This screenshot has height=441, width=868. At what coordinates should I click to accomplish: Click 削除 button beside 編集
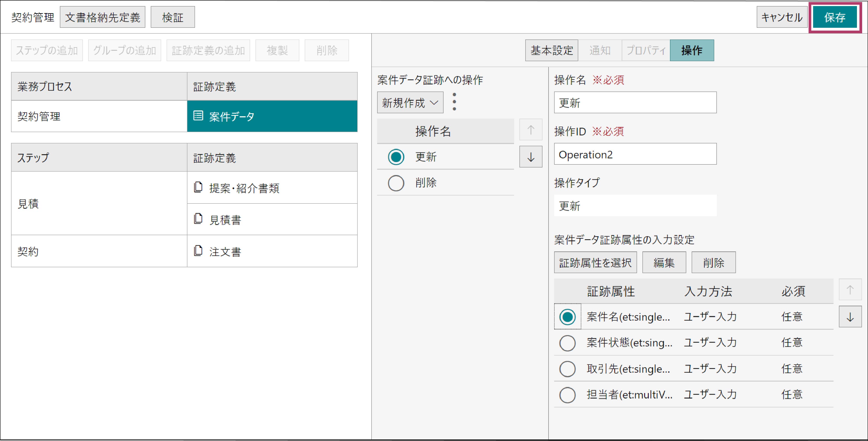click(714, 262)
